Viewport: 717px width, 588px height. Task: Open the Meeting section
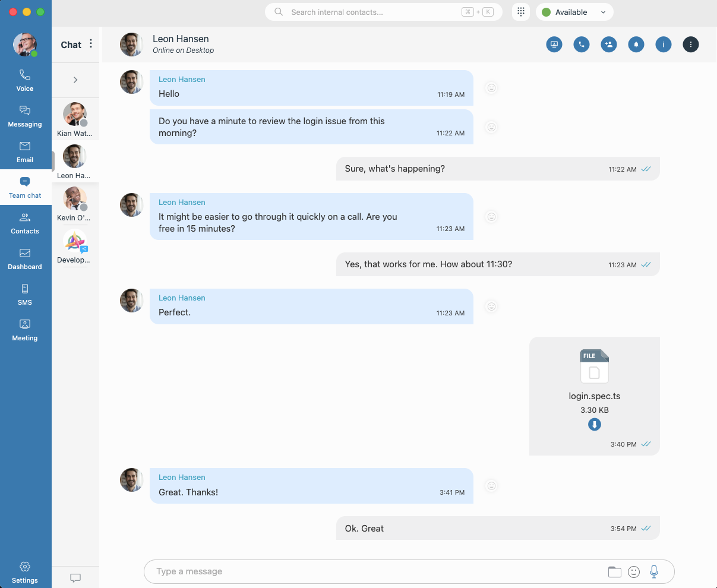[x=24, y=330]
